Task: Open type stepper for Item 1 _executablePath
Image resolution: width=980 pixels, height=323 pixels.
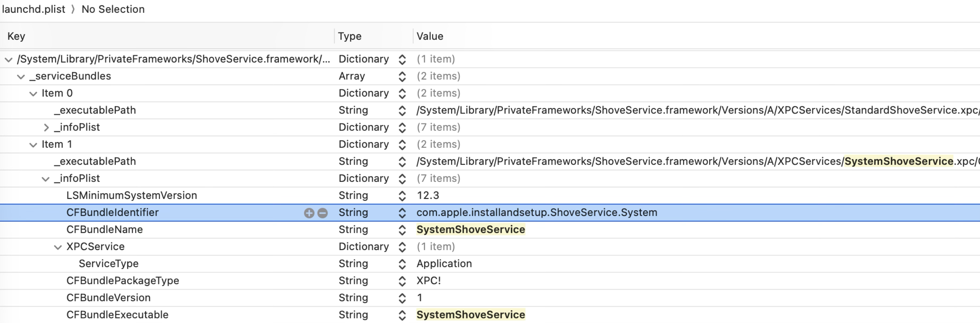Action: point(402,162)
